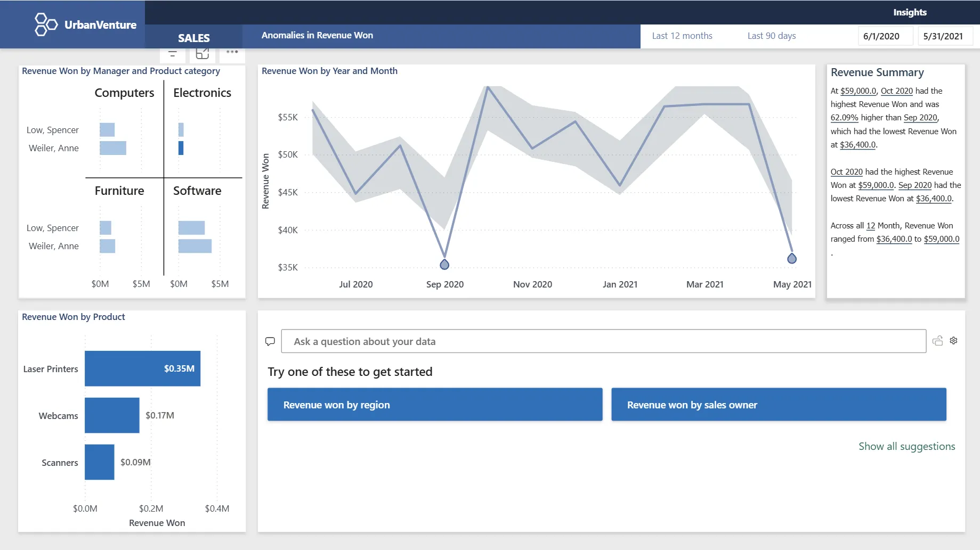980x550 pixels.
Task: Click the $0.17M Webcams value label
Action: coord(160,415)
